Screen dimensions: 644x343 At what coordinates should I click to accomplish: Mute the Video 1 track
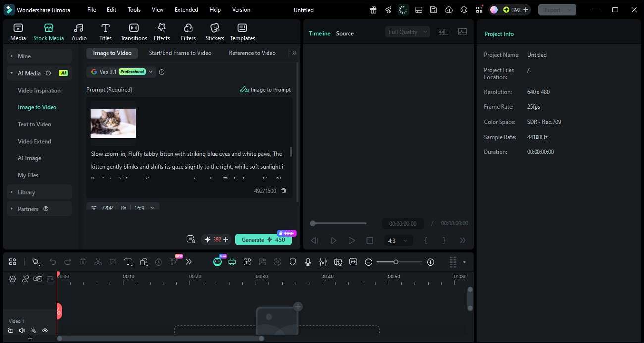(22, 330)
